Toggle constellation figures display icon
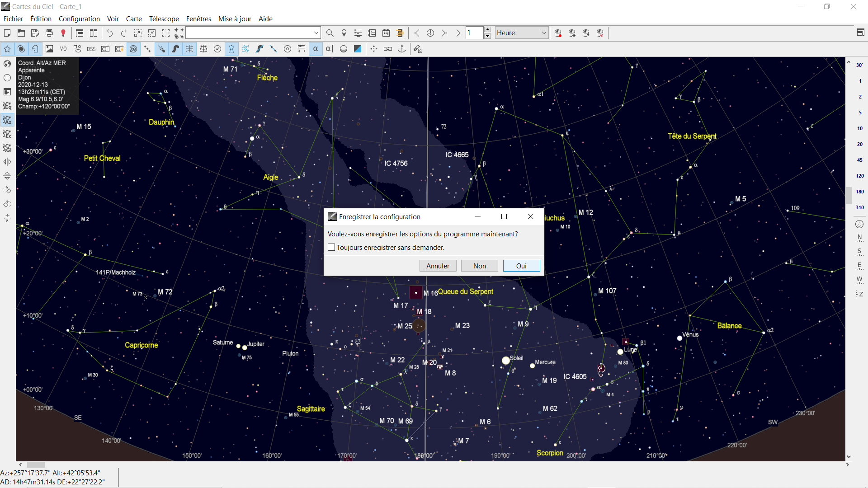 tap(231, 49)
